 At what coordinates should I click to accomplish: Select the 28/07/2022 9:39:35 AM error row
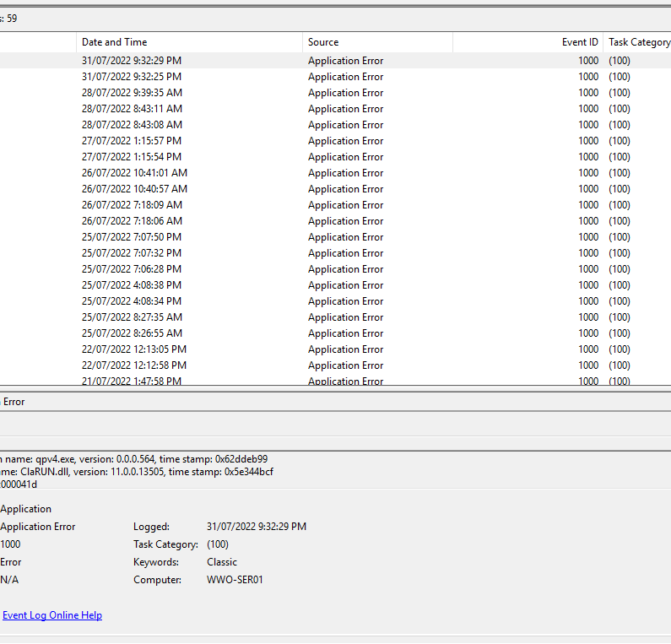pyautogui.click(x=132, y=93)
